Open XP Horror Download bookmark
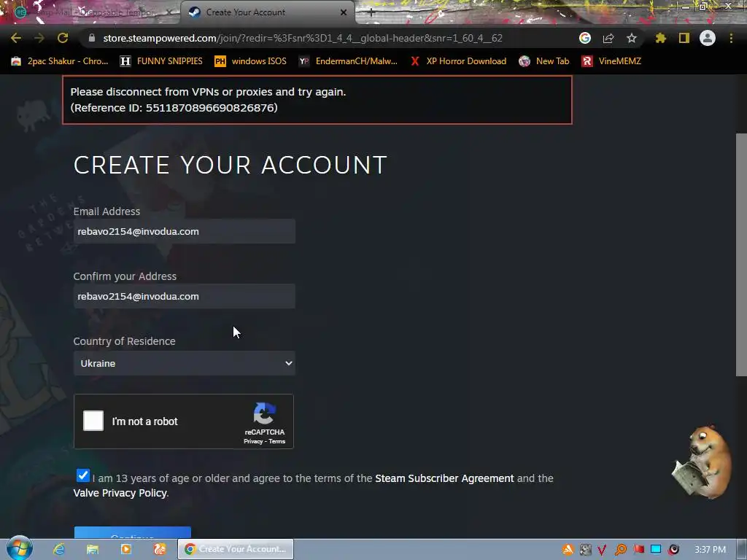 coord(459,61)
